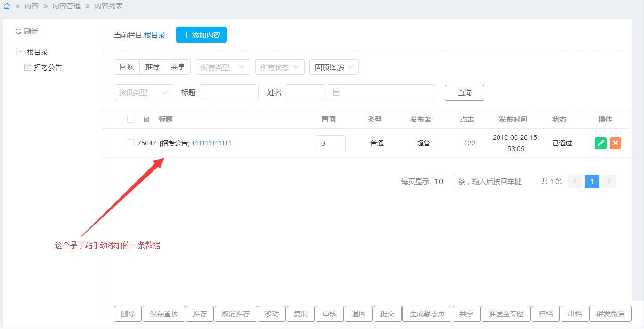Click the 2019-06-26 publish time cell
Screen dimensions: 644x329
point(515,143)
